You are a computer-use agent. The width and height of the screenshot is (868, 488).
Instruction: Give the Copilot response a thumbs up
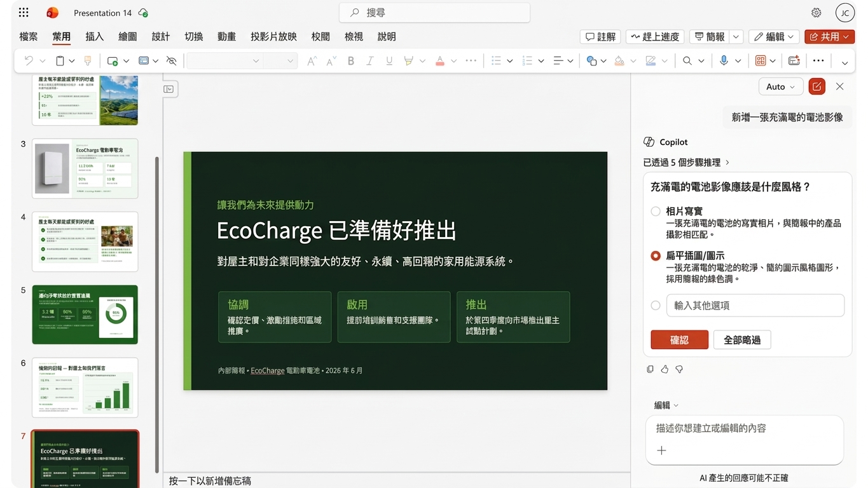(665, 369)
